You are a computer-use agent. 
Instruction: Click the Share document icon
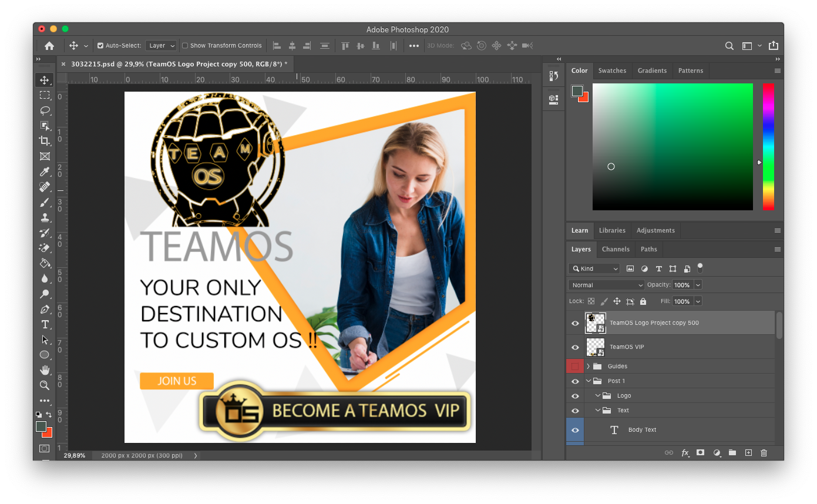point(773,45)
